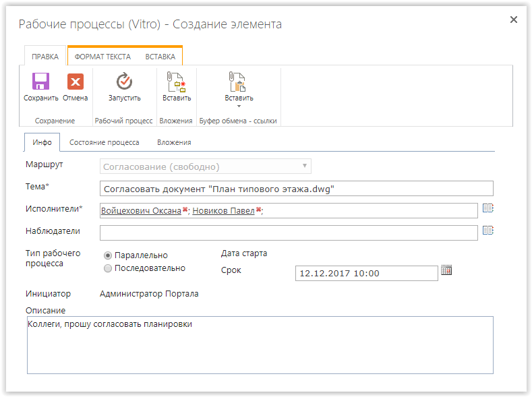The height and width of the screenshot is (397, 532).
Task: Switch to the Состояние процесса tab
Action: [x=104, y=142]
